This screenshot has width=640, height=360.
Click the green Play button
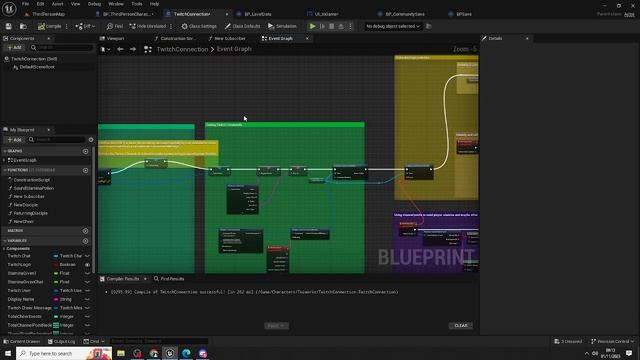click(x=313, y=26)
